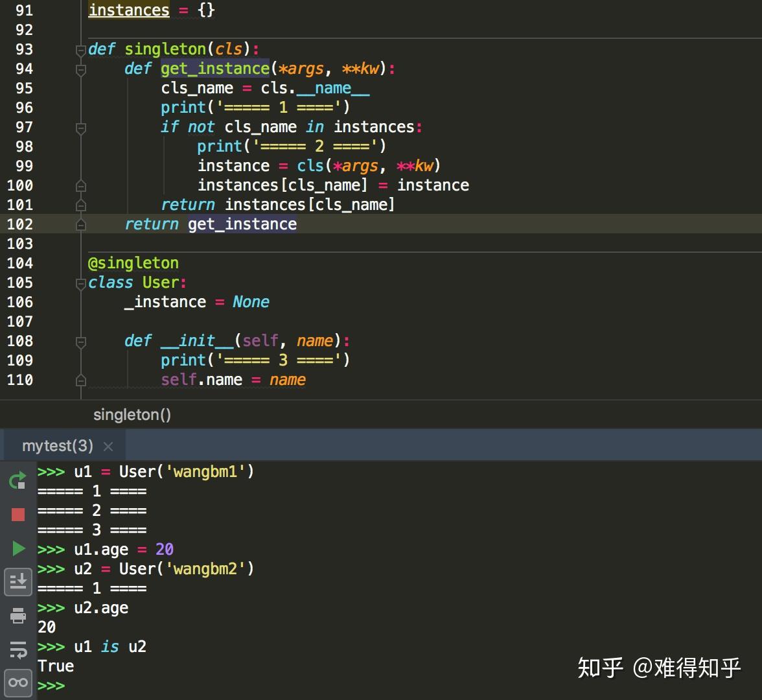The width and height of the screenshot is (762, 700).
Task: Collapse the if block at line 97
Action: pos(80,128)
